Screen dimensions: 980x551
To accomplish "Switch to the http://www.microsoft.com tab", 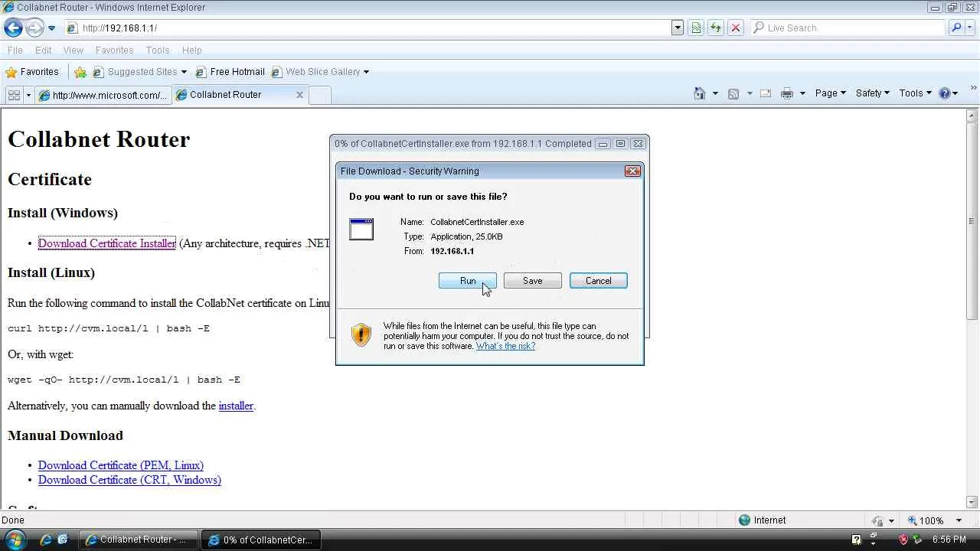I will 103,95.
